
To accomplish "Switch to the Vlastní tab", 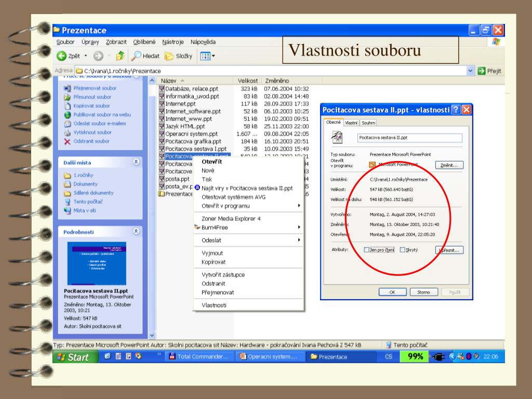I will pyautogui.click(x=351, y=123).
